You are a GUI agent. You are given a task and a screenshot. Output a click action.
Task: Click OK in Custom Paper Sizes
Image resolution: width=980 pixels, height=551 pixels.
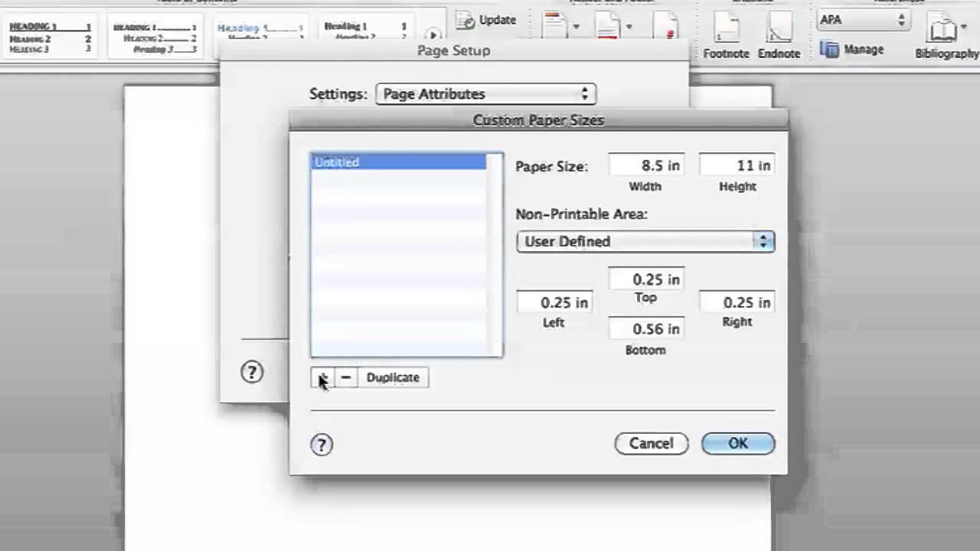click(x=738, y=444)
